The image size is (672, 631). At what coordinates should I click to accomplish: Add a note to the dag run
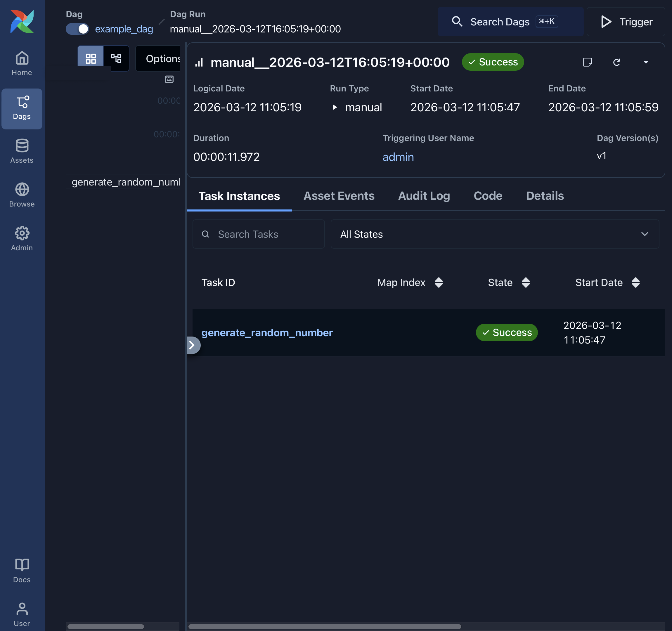coord(587,62)
